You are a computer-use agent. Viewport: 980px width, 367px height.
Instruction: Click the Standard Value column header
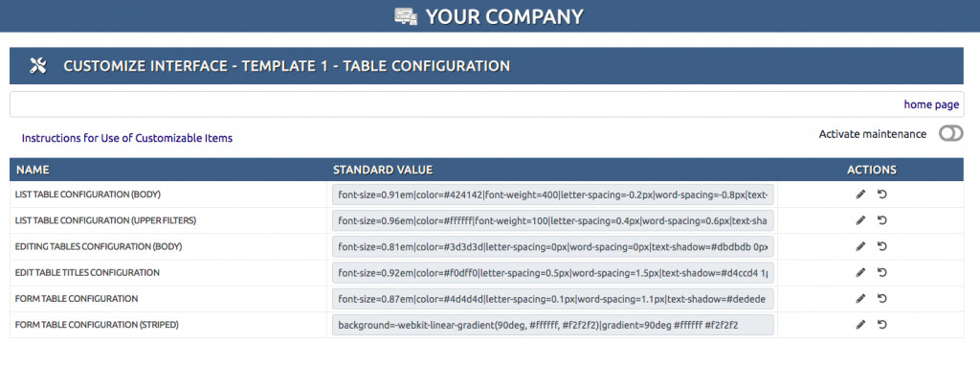tap(383, 170)
